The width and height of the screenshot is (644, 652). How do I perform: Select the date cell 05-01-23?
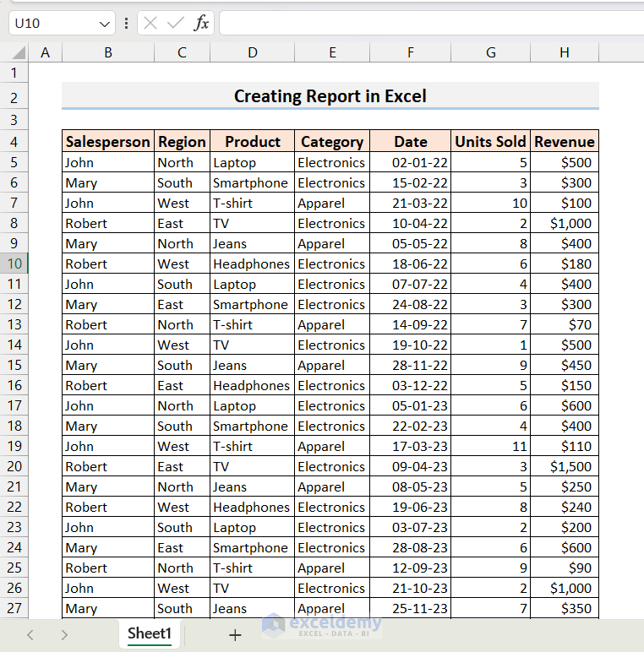point(411,405)
